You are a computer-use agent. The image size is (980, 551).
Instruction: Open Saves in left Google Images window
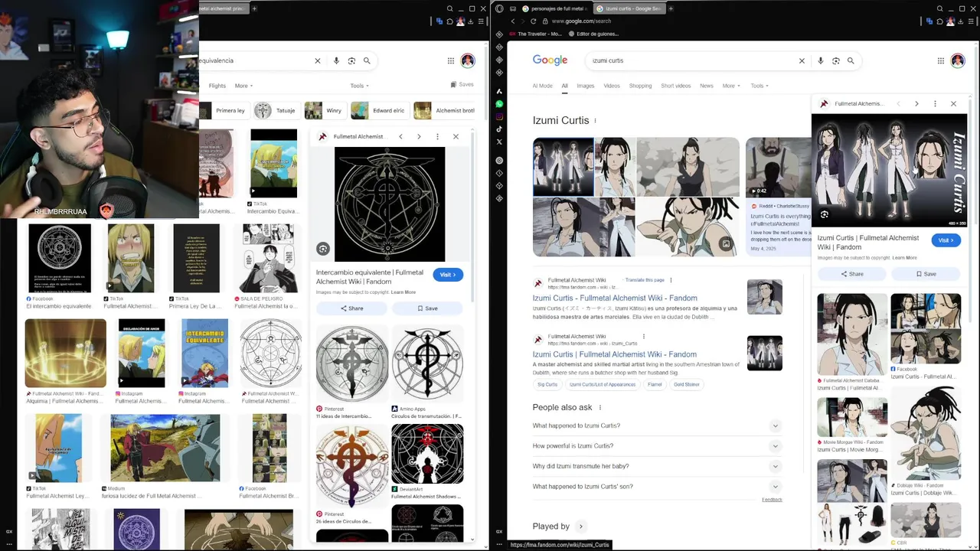click(462, 85)
